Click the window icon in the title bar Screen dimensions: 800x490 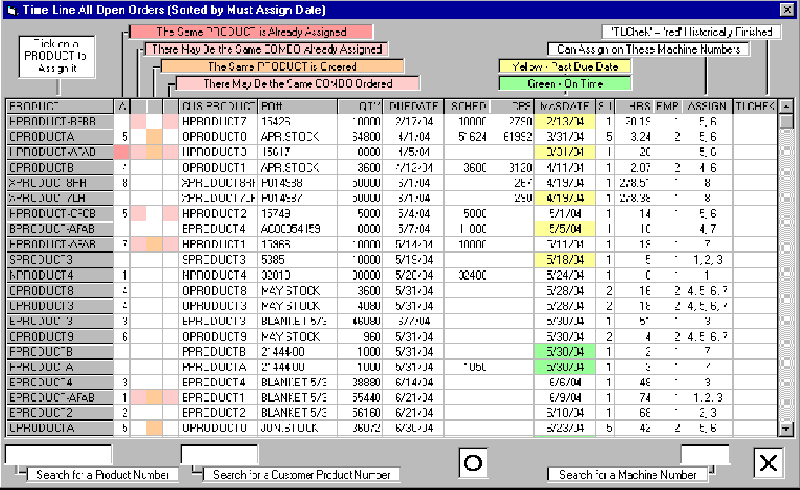point(12,10)
